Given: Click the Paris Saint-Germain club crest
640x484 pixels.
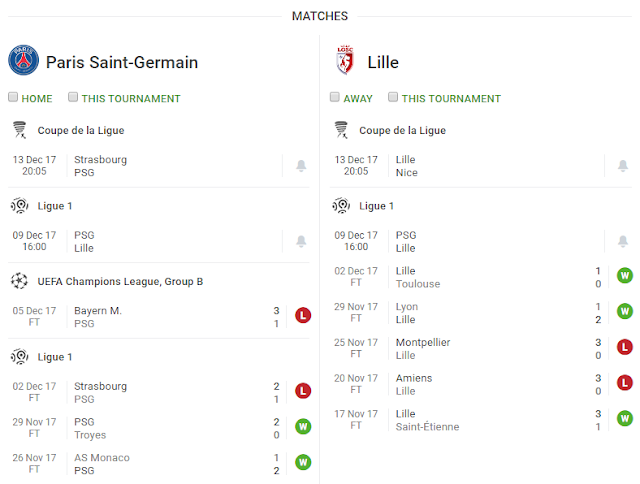Looking at the screenshot, I should (x=24, y=60).
